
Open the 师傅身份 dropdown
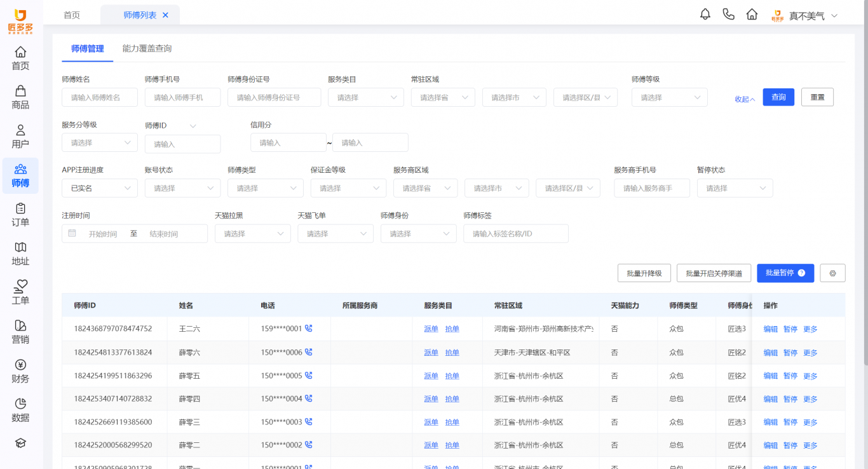coord(418,234)
